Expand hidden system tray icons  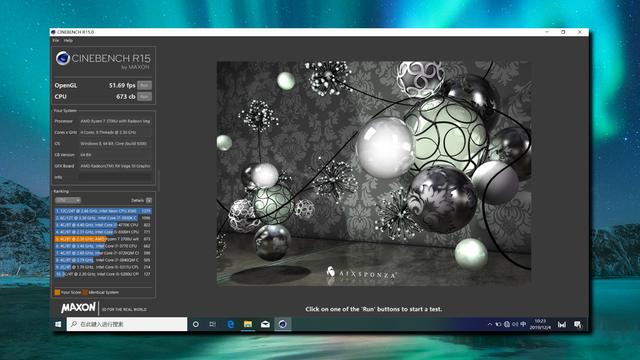[490, 324]
